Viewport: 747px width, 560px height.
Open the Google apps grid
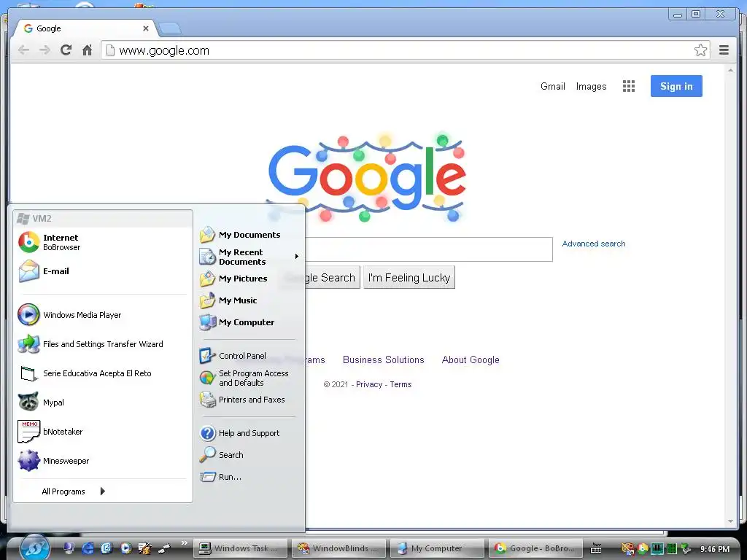pyautogui.click(x=628, y=86)
